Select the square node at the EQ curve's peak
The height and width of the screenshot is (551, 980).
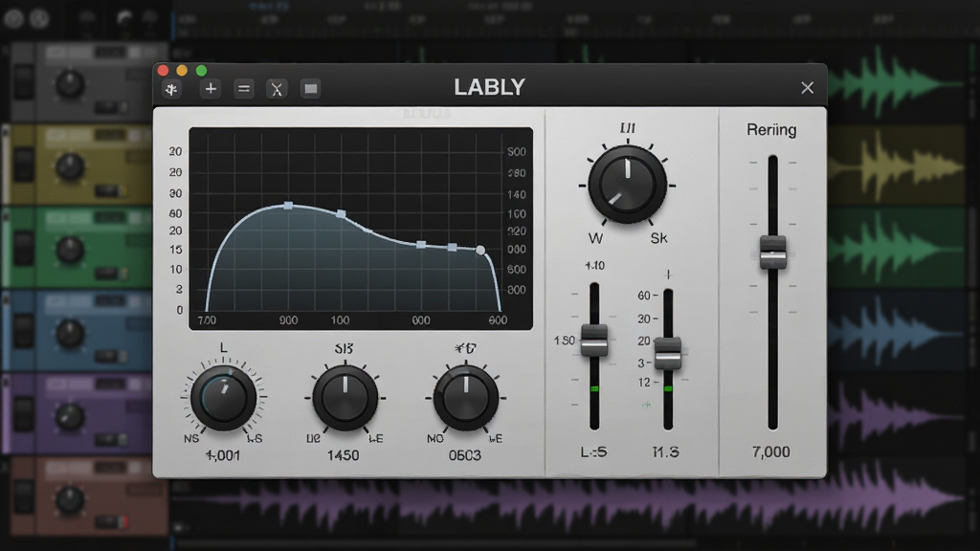tap(288, 205)
